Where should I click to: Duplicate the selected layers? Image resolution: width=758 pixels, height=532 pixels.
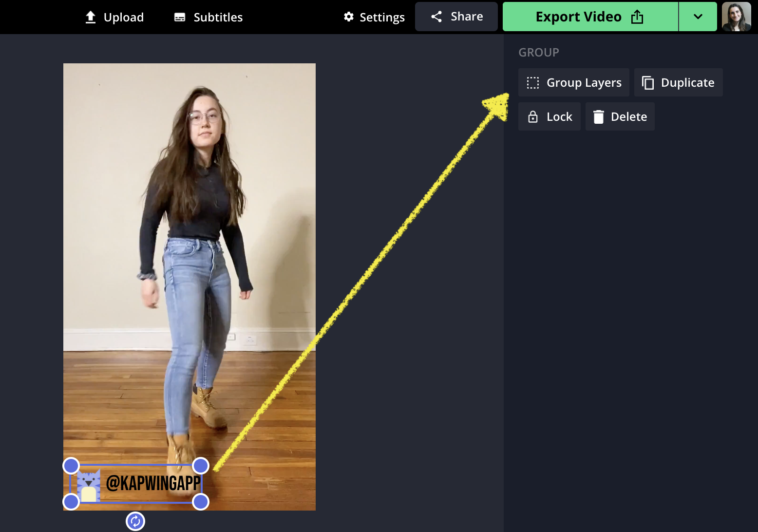click(x=678, y=83)
